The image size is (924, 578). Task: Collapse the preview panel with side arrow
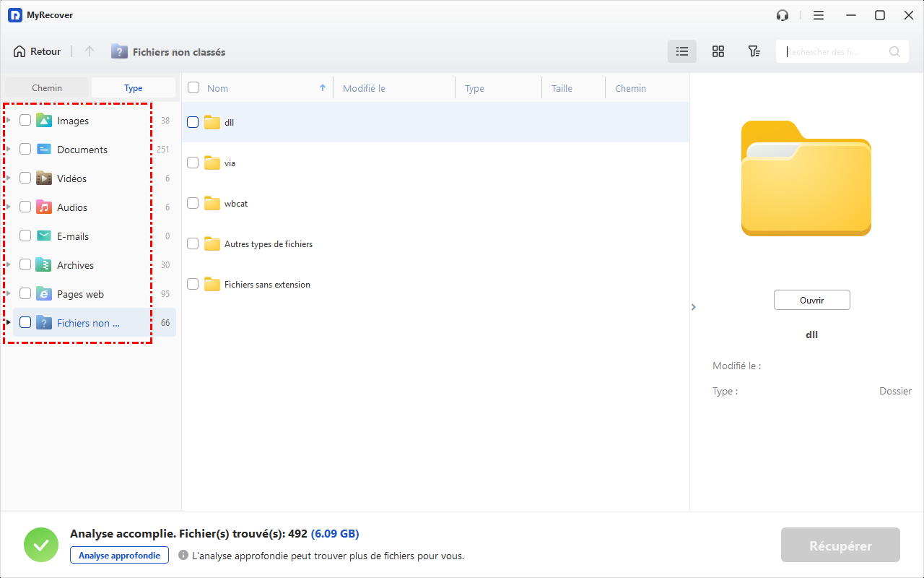693,307
